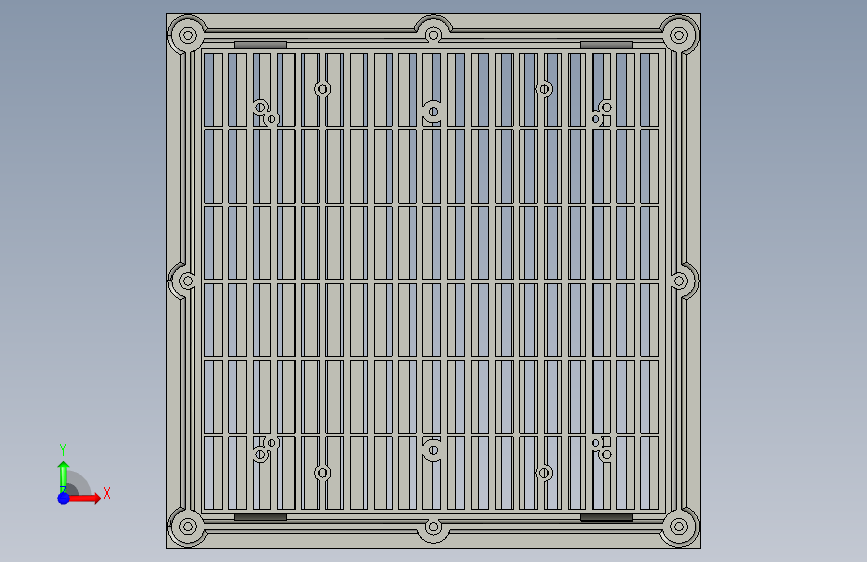The height and width of the screenshot is (562, 867).
Task: Pick the bottom-right corner mounting hole of the grille
Action: [679, 526]
